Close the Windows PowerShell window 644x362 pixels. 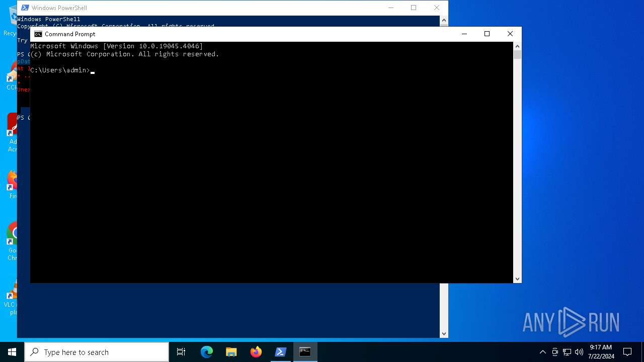(437, 8)
